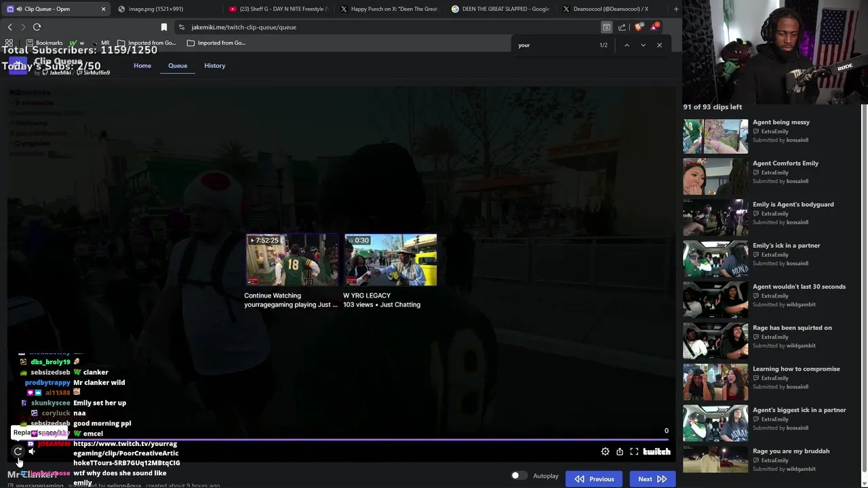Viewport: 868px width, 488px height.
Task: Open the first 'Imported from Go...' folder
Action: [x=146, y=43]
